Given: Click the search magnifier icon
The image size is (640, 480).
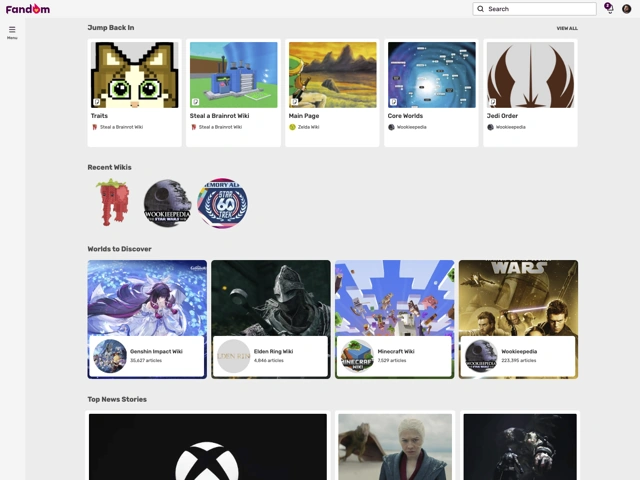Looking at the screenshot, I should click(x=480, y=9).
